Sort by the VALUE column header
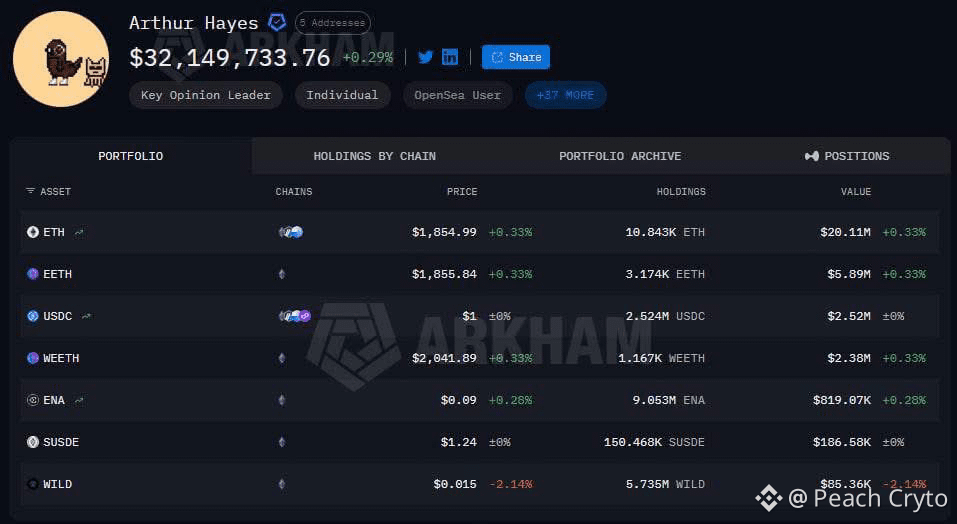Image resolution: width=957 pixels, height=524 pixels. [856, 192]
